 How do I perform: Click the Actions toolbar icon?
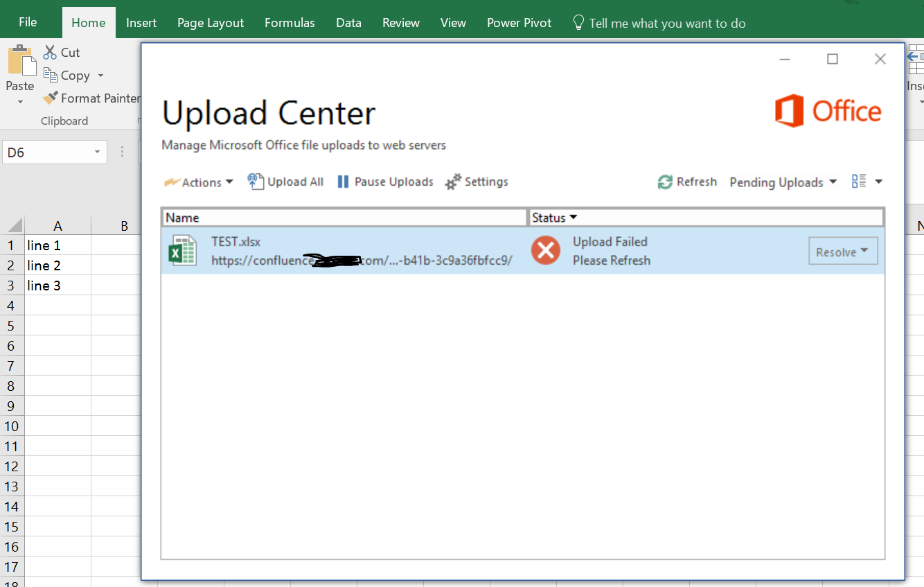[172, 182]
